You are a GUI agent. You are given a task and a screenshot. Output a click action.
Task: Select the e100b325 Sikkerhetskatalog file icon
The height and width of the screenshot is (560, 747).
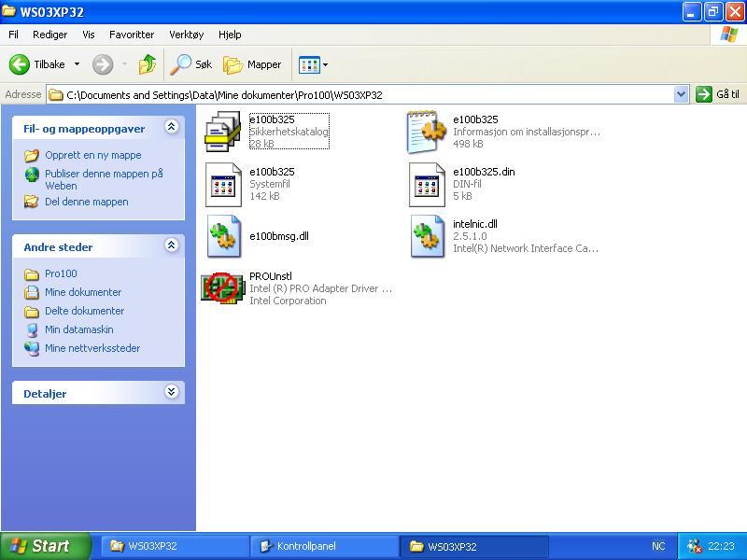pyautogui.click(x=222, y=132)
